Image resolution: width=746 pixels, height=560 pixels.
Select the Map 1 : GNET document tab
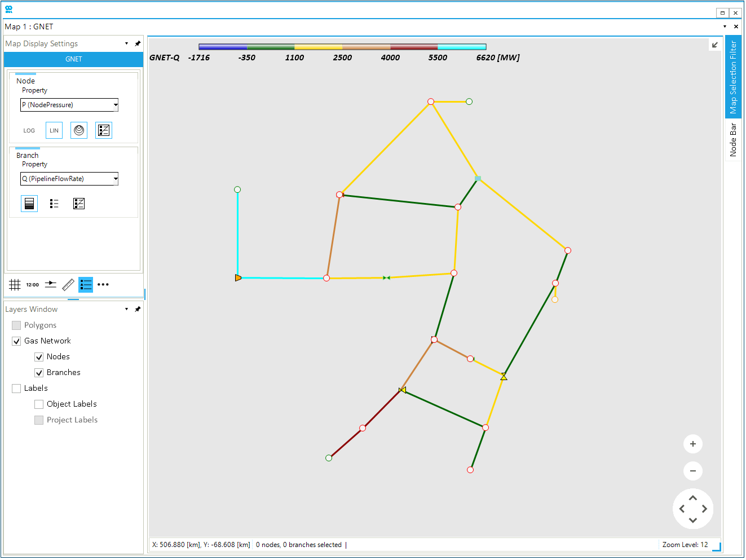[29, 27]
